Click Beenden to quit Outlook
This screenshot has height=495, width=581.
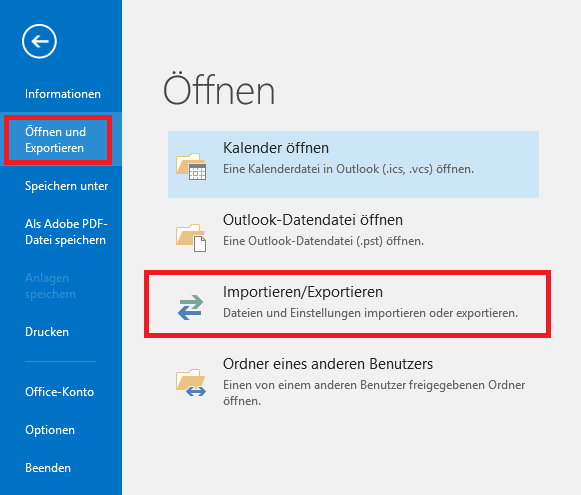[48, 468]
